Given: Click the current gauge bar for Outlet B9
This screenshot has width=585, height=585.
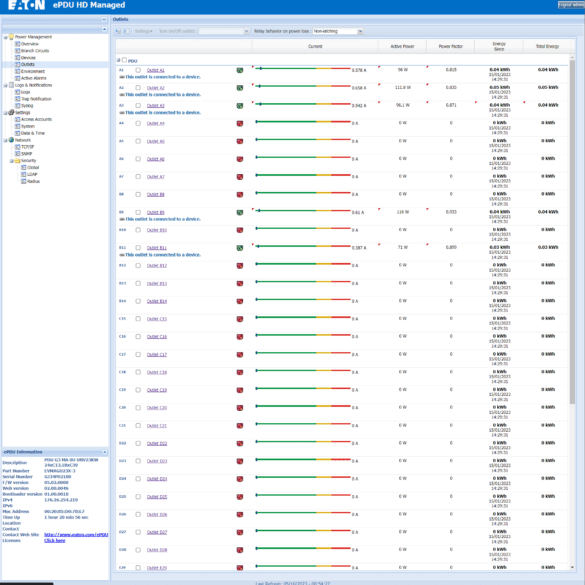Looking at the screenshot, I should click(x=303, y=211).
